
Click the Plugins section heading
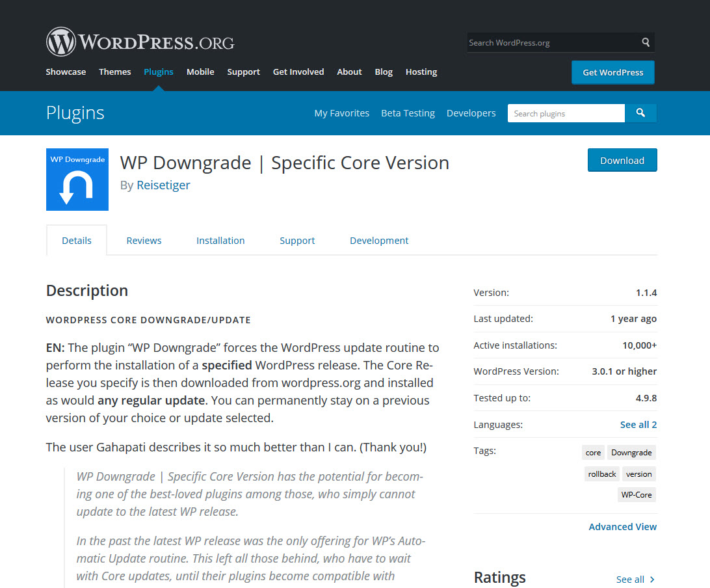click(x=75, y=113)
